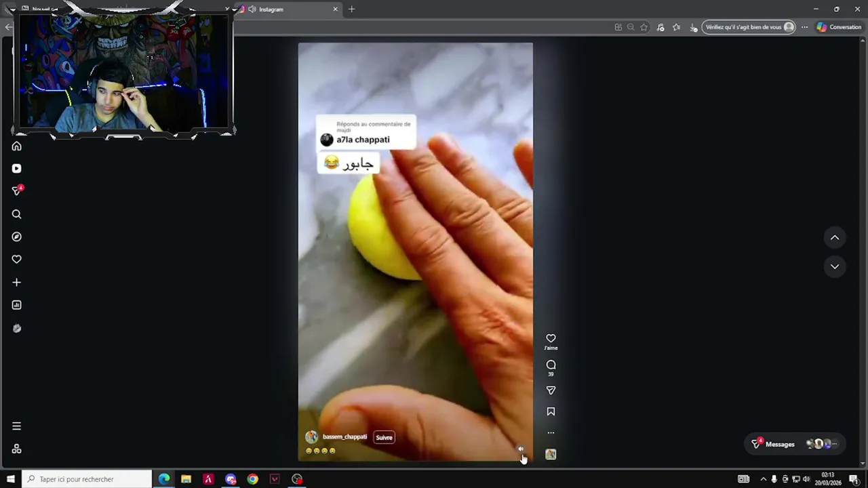Viewport: 868px width, 488px height.
Task: Open the profile avatar in the sidebar
Action: 17,328
